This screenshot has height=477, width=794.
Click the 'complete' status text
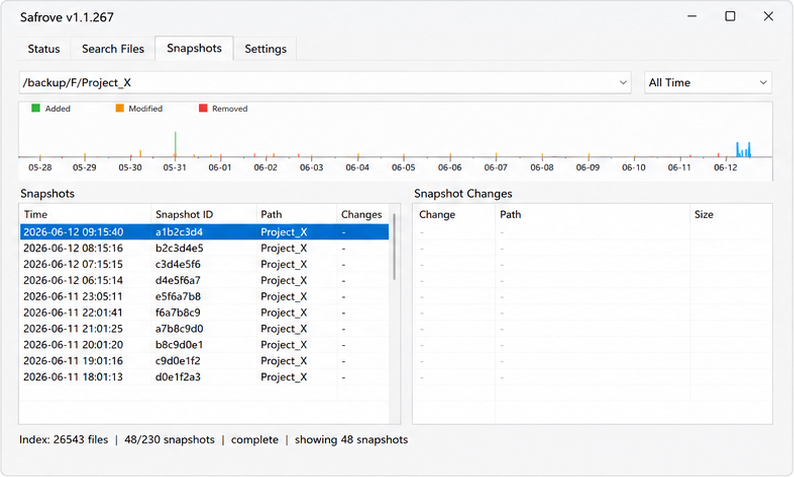[255, 440]
